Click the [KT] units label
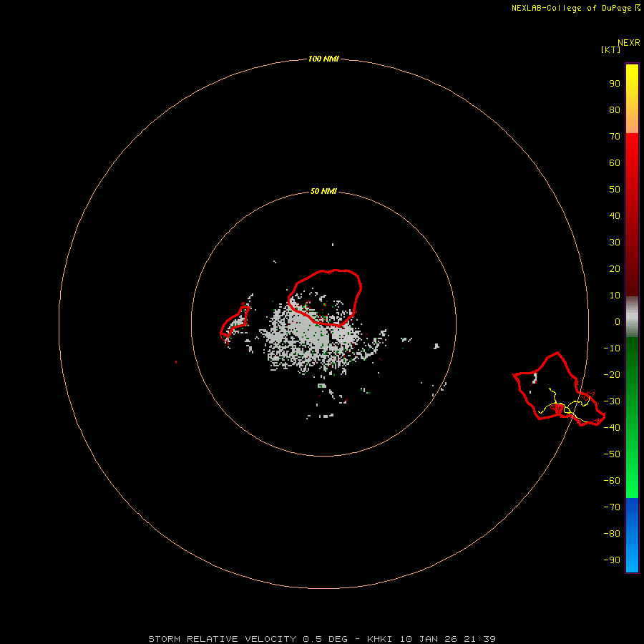644x644 pixels. (610, 49)
